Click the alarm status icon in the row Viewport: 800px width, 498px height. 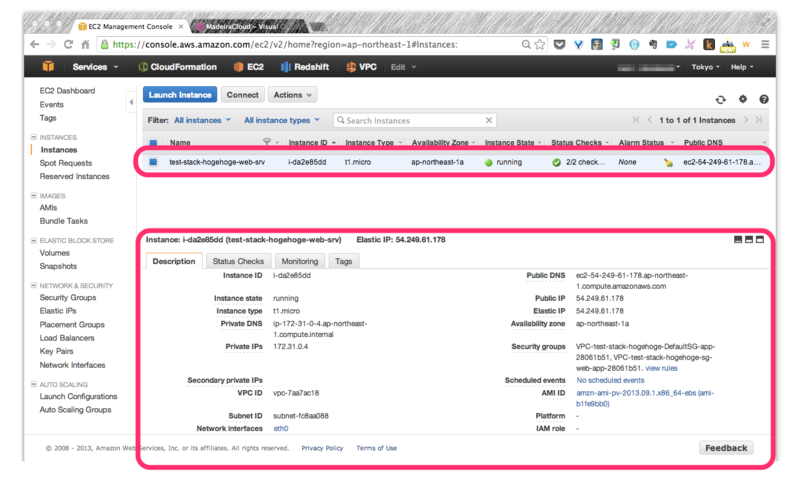coord(668,162)
